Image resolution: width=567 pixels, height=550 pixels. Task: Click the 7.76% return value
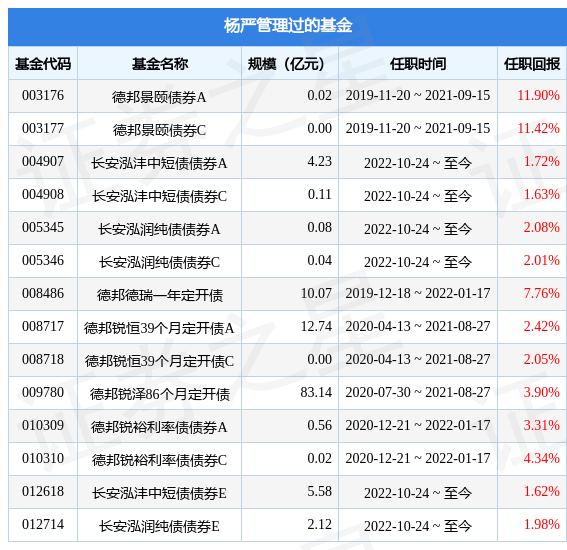(542, 293)
